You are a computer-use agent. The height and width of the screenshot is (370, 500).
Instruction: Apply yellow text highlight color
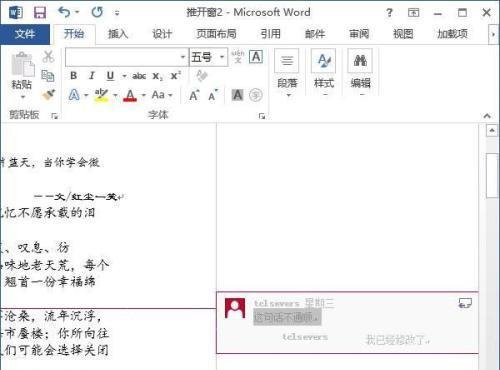coord(101,95)
